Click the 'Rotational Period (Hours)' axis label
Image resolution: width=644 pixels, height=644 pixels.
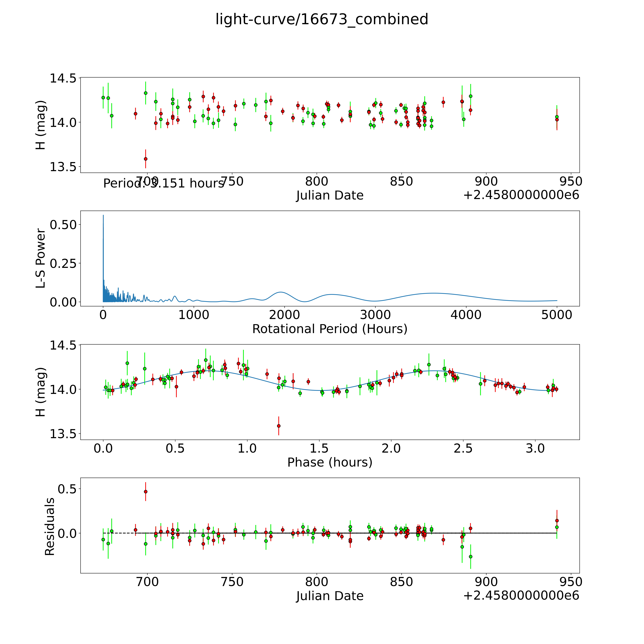point(330,329)
